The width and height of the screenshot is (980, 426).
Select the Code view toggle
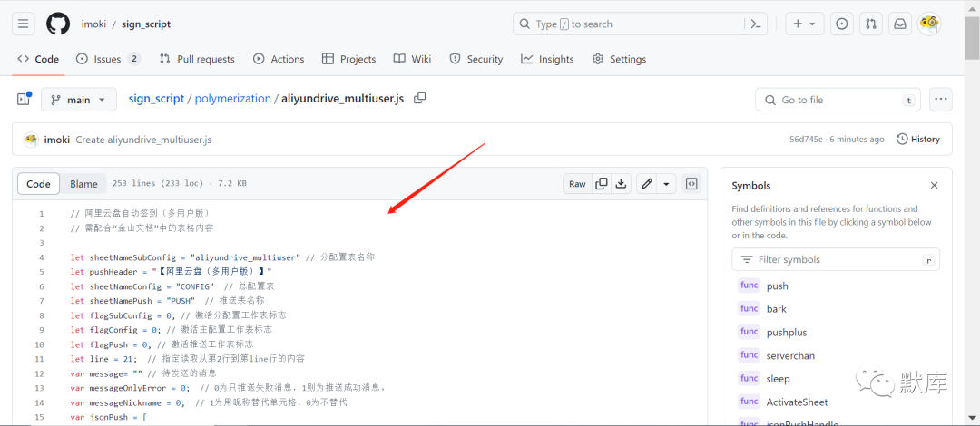38,184
